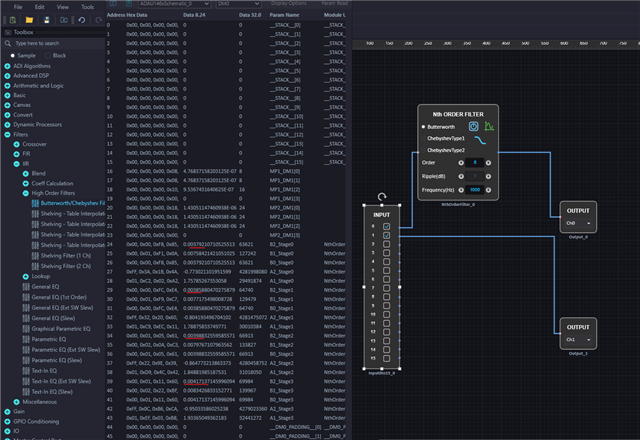
Task: Click the blue lowpass curve icon on filter block
Action: pyautogui.click(x=480, y=140)
